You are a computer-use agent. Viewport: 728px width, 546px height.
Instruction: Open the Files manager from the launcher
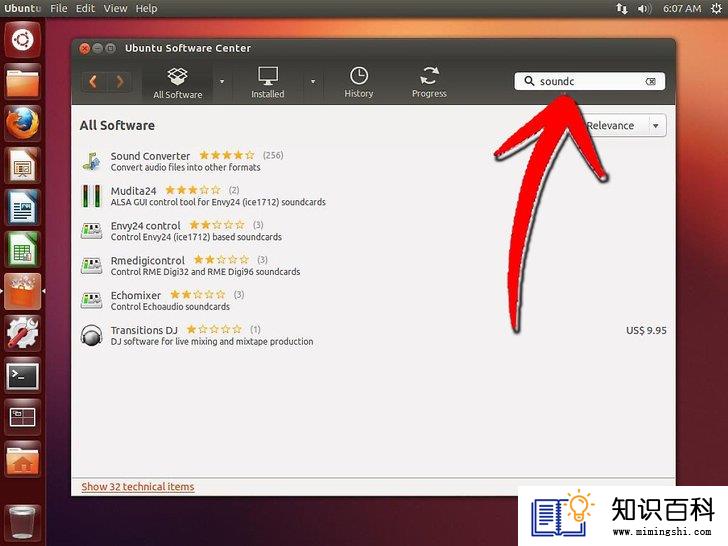tap(22, 82)
